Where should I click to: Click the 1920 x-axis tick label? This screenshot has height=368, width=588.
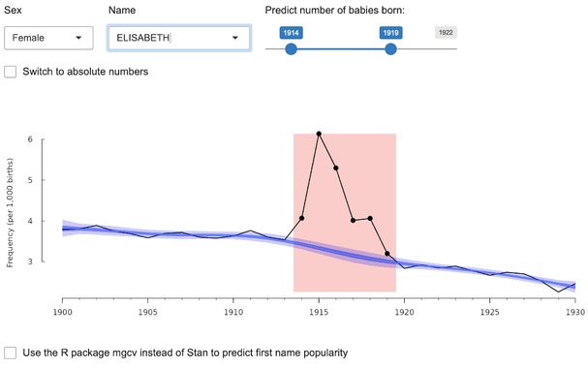coord(404,312)
